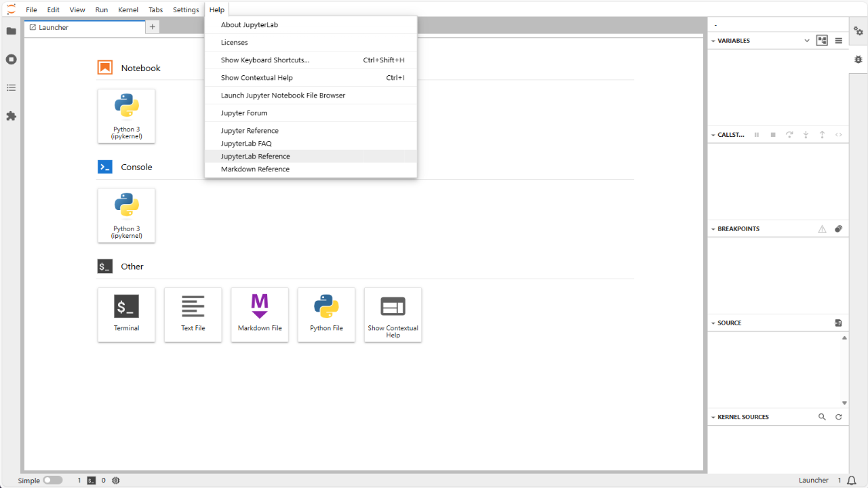
Task: Click Source panel scrollbar down arrow
Action: pos(844,403)
